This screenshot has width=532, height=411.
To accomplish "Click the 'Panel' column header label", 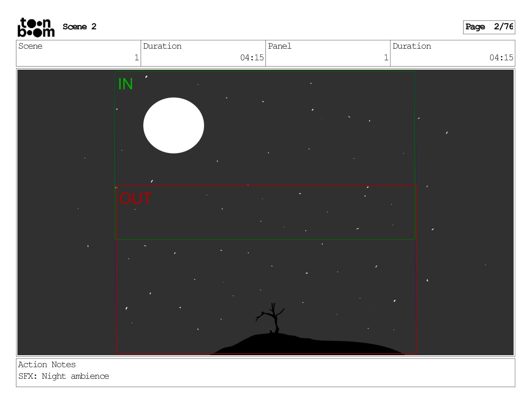I will coord(280,46).
